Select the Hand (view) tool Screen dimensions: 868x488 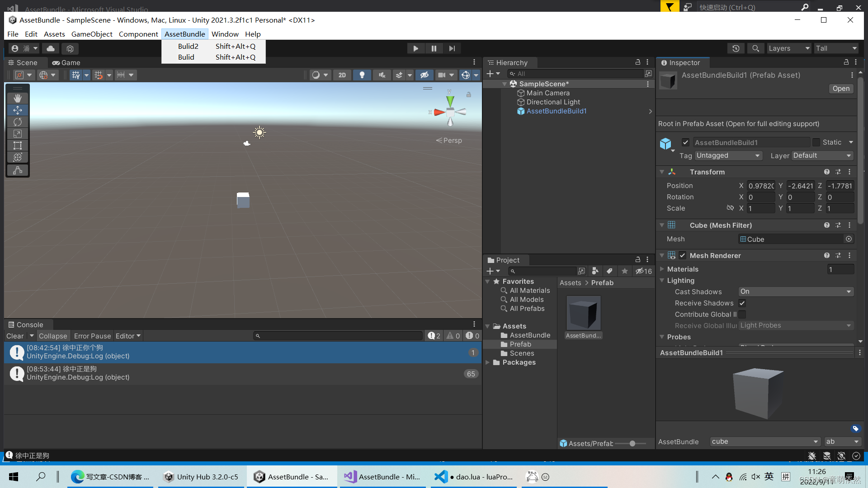click(18, 99)
